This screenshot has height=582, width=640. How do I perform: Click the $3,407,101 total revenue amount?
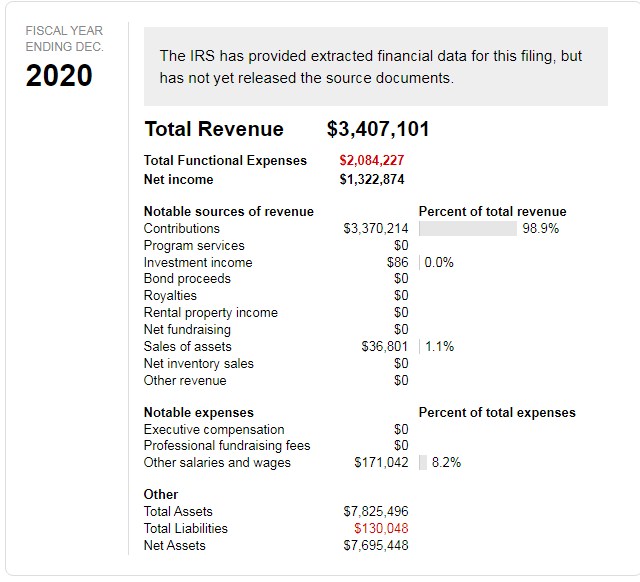click(378, 129)
